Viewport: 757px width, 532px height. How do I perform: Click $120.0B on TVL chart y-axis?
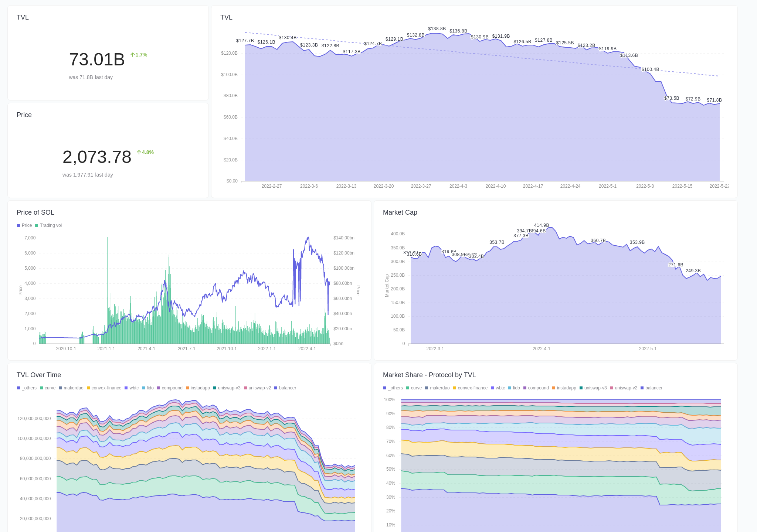click(229, 53)
